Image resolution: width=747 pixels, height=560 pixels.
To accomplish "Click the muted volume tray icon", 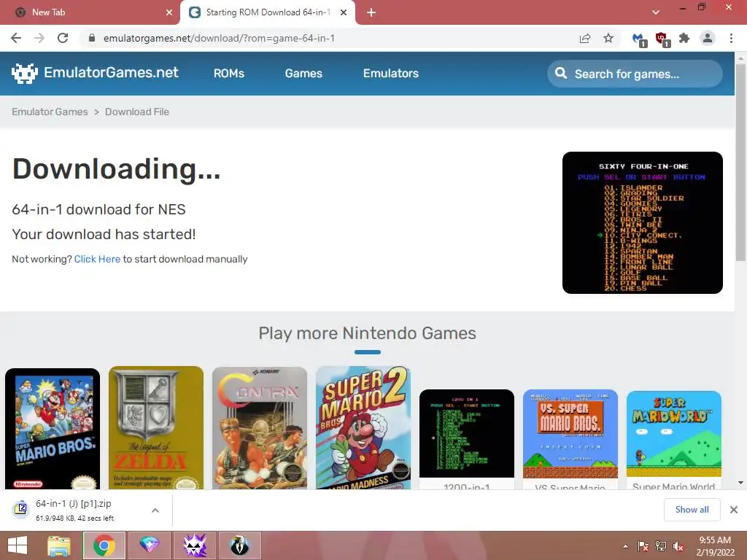I will (x=678, y=546).
